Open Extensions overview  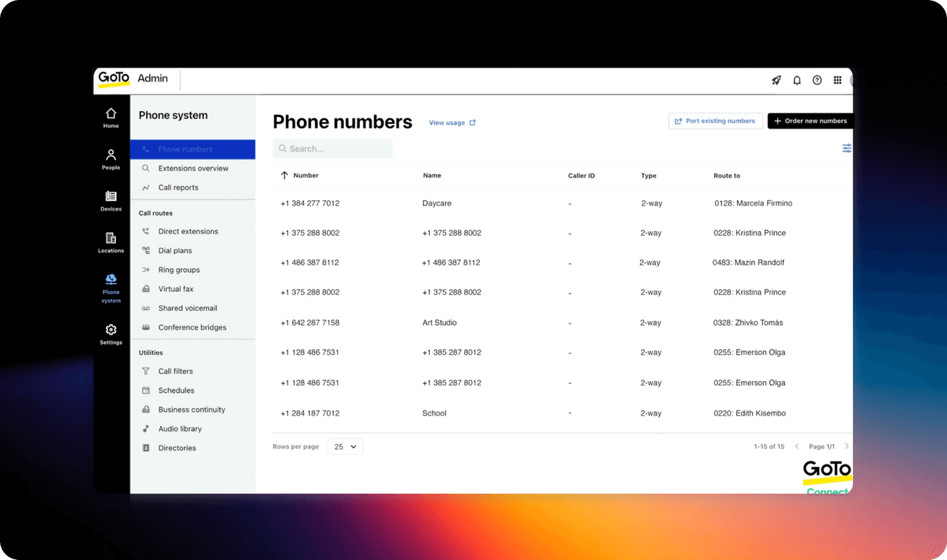pyautogui.click(x=193, y=168)
